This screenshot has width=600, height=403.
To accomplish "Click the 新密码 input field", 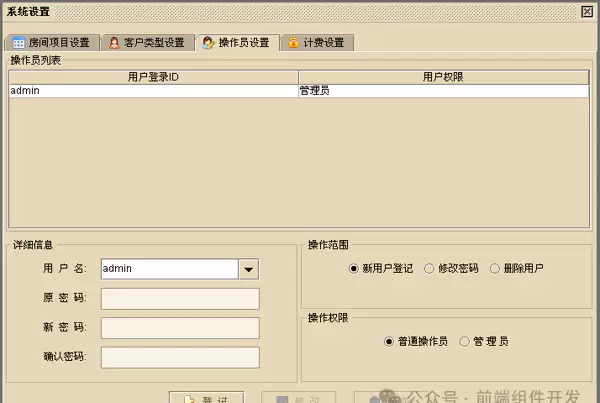I will [180, 328].
